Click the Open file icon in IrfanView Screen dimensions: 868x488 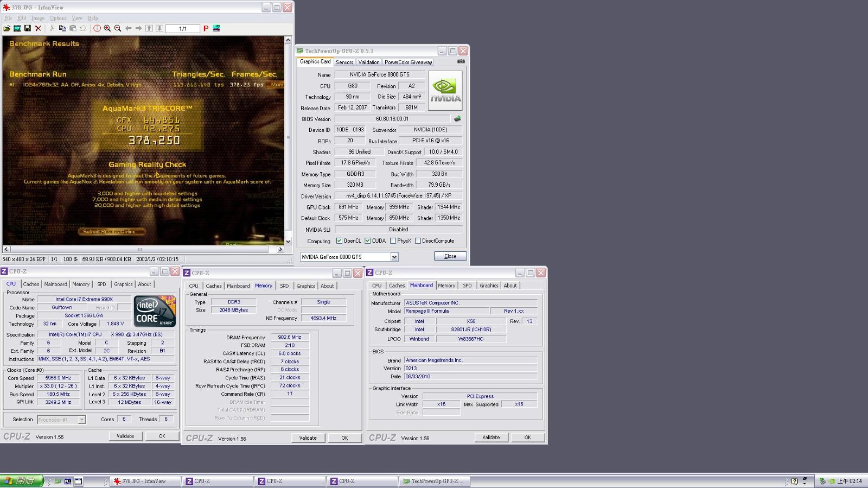point(7,28)
